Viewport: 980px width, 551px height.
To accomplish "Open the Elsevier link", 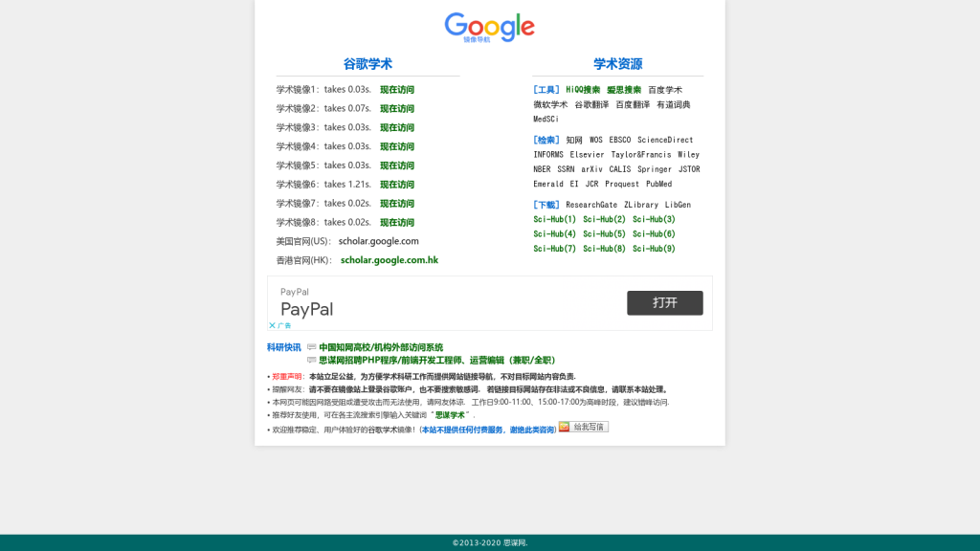I will (587, 155).
